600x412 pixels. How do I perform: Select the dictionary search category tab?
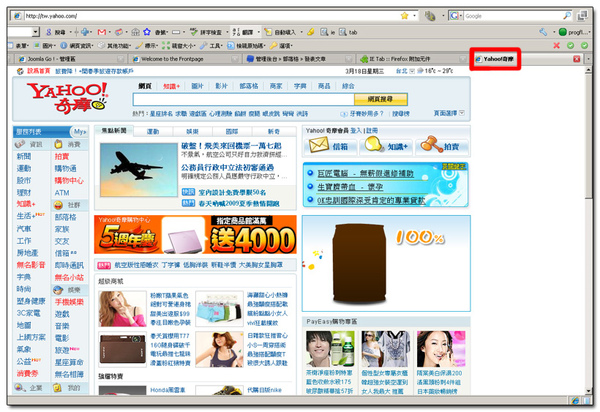pyautogui.click(x=300, y=86)
